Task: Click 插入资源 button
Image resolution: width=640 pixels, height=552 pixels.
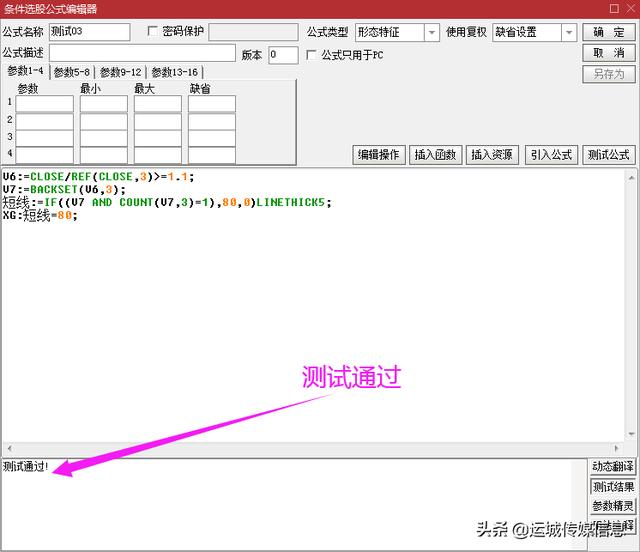Action: pyautogui.click(x=492, y=155)
